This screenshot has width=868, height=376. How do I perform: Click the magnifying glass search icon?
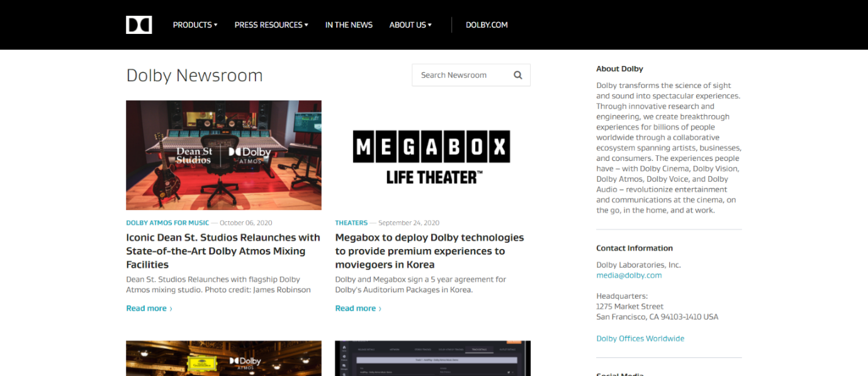(517, 75)
